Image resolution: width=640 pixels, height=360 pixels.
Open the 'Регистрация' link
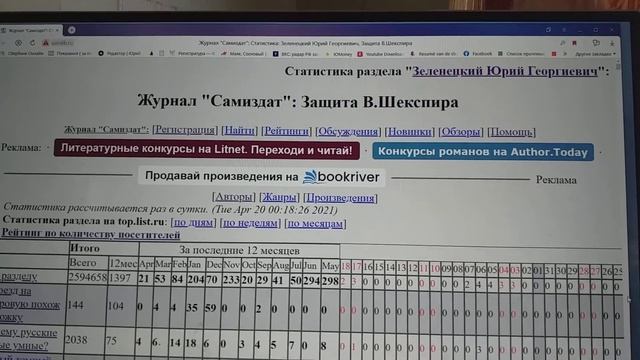pos(185,130)
